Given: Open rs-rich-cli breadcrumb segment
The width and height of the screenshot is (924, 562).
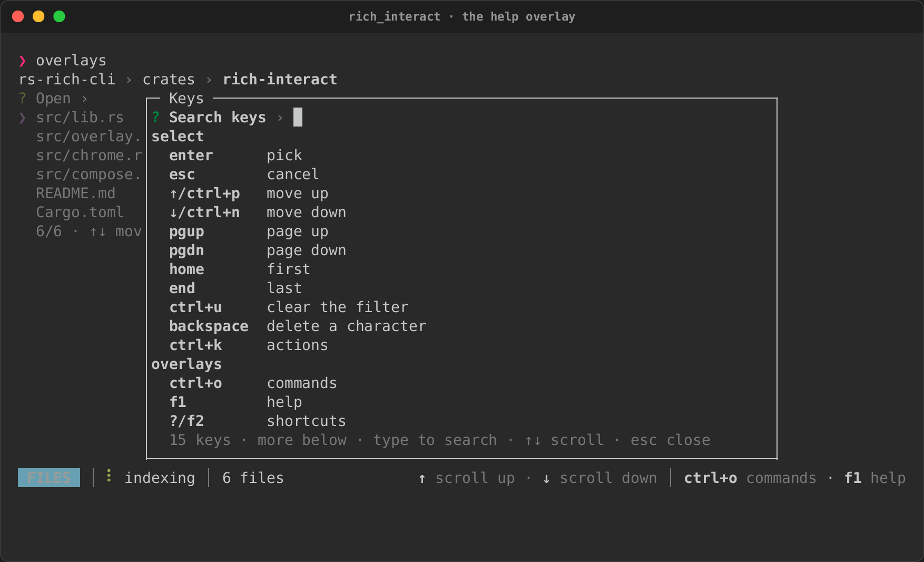Looking at the screenshot, I should [67, 79].
